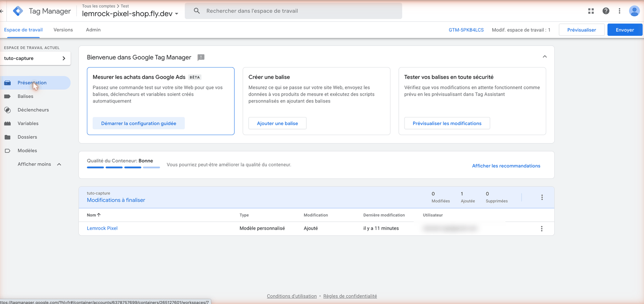Open the tuto-capture workspace selector
Viewport: 644px width, 304px height.
pyautogui.click(x=35, y=58)
